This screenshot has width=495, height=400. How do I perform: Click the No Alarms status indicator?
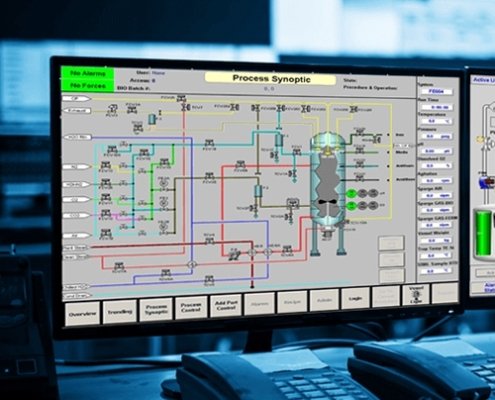[88, 73]
